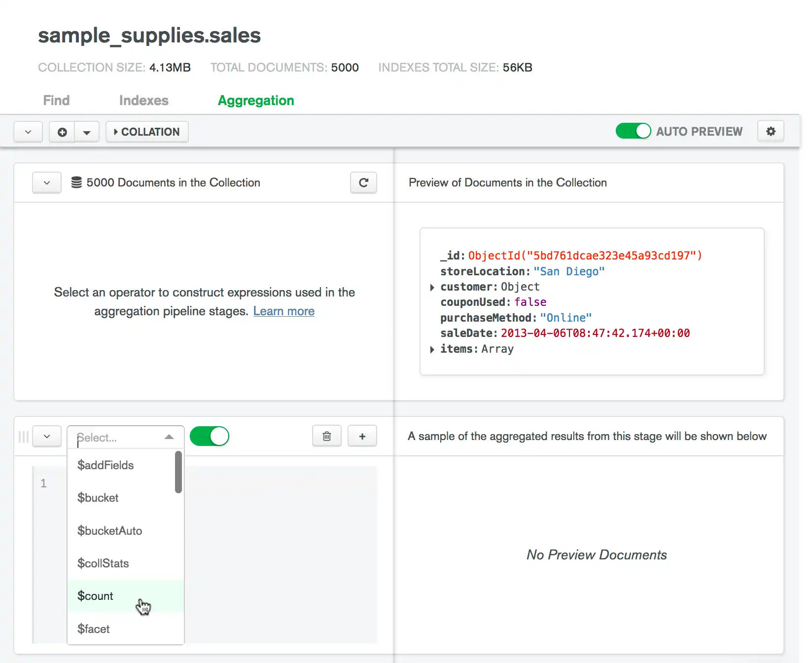Disable the Auto Preview toggle
This screenshot has height=663, width=812.
click(633, 131)
